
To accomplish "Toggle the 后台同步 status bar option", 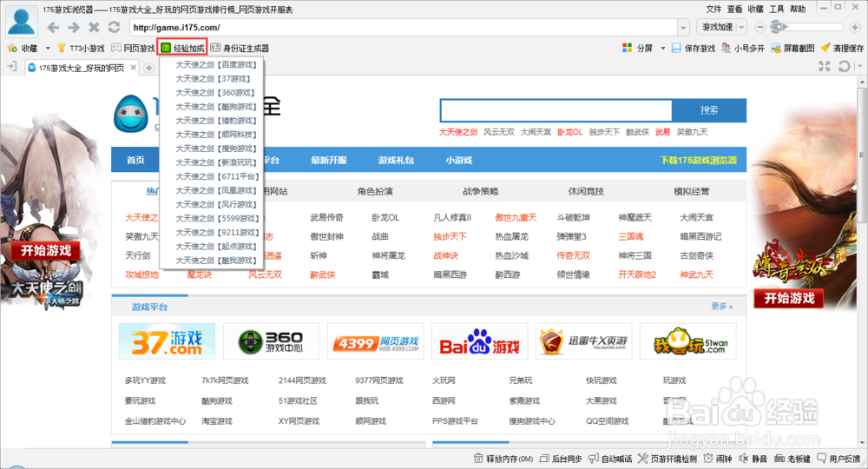I will 560,459.
